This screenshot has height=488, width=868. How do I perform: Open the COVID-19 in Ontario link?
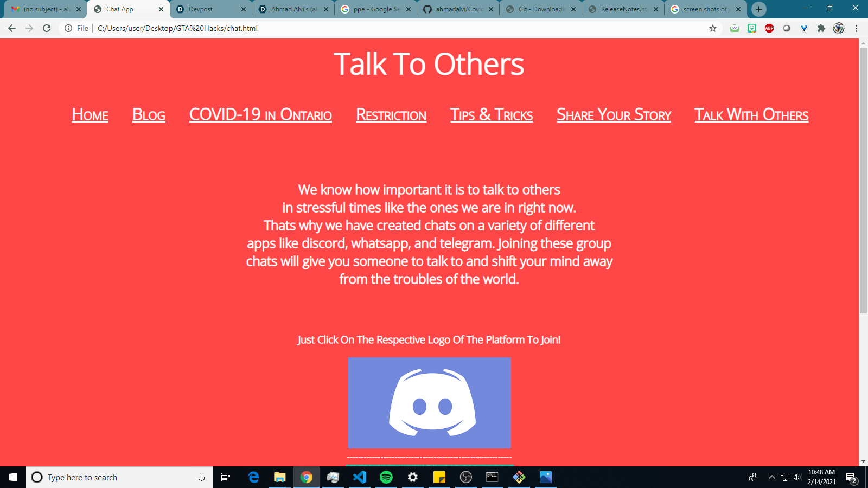tap(260, 115)
